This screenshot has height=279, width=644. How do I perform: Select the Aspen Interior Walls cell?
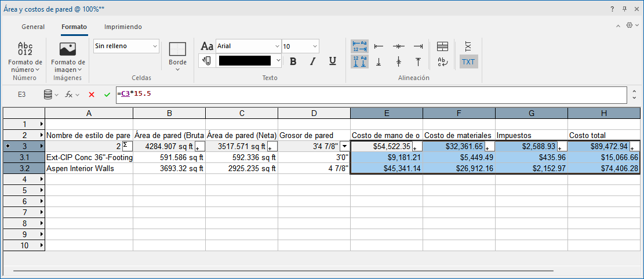(x=89, y=168)
